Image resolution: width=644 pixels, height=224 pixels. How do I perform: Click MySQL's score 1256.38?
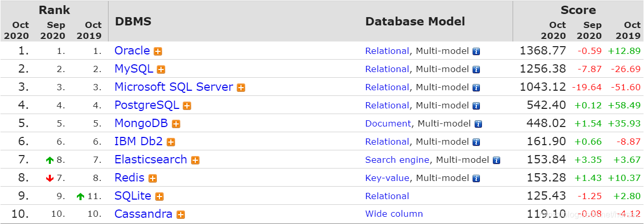pyautogui.click(x=543, y=69)
